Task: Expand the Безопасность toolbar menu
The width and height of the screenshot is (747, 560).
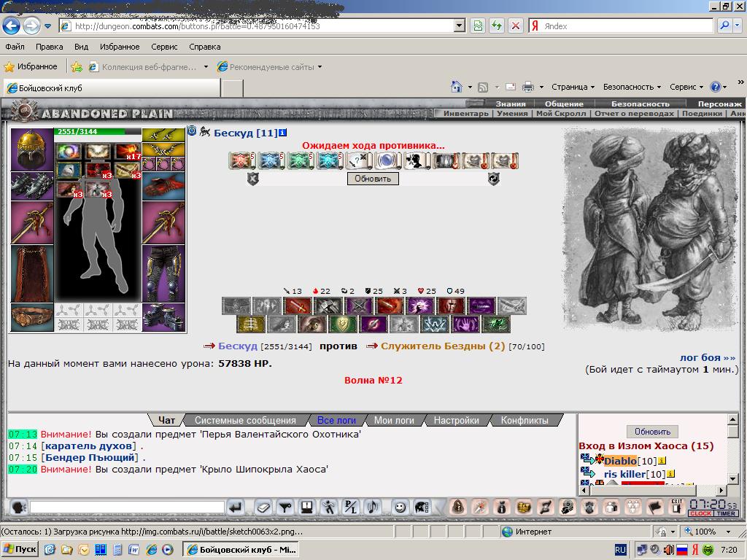Action: (632, 87)
